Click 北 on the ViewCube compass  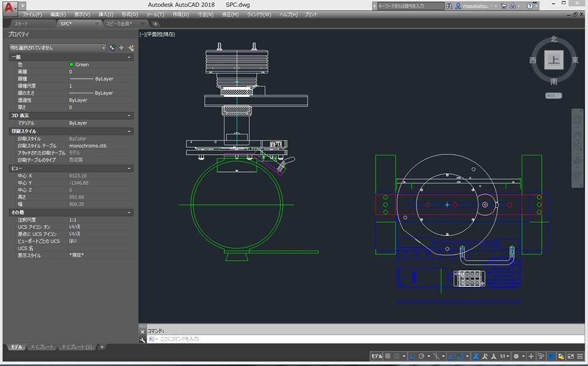(x=554, y=39)
